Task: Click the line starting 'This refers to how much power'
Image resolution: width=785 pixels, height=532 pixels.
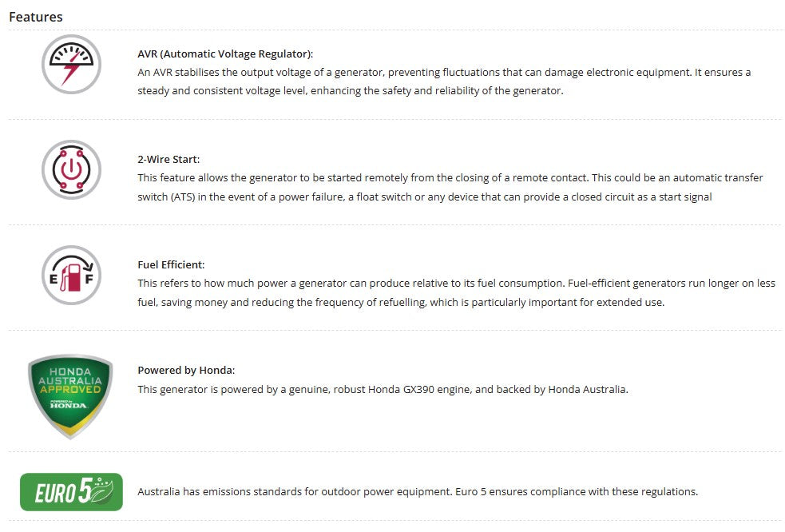Action: coord(456,283)
